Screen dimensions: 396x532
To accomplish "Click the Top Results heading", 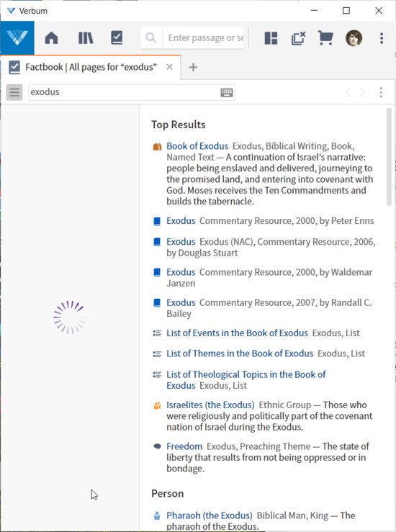I will point(179,125).
